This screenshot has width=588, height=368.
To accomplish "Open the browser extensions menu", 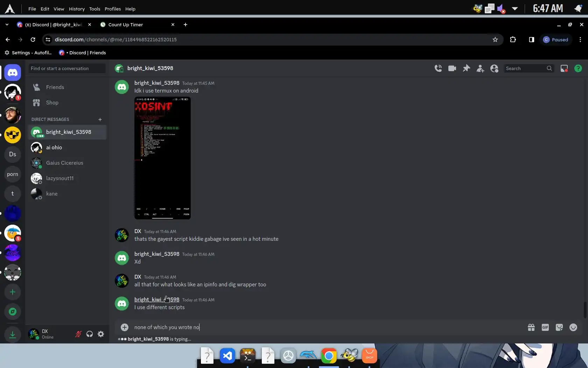I will pyautogui.click(x=513, y=40).
